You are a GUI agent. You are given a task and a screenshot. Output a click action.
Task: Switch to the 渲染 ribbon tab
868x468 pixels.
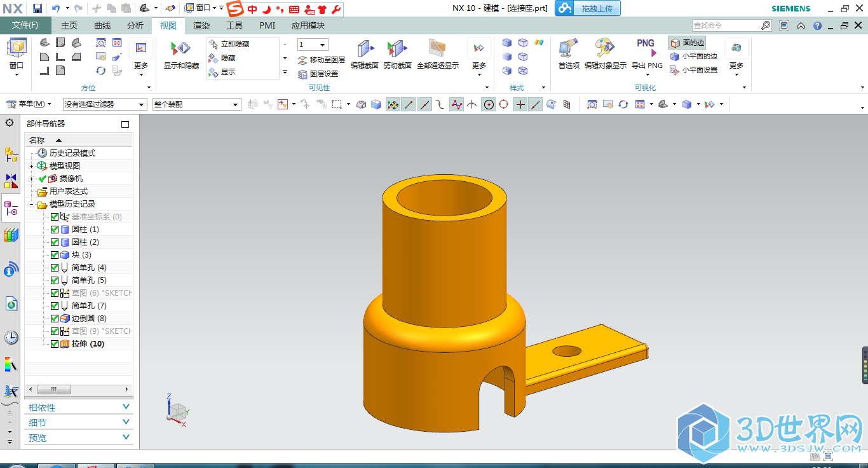pos(201,25)
